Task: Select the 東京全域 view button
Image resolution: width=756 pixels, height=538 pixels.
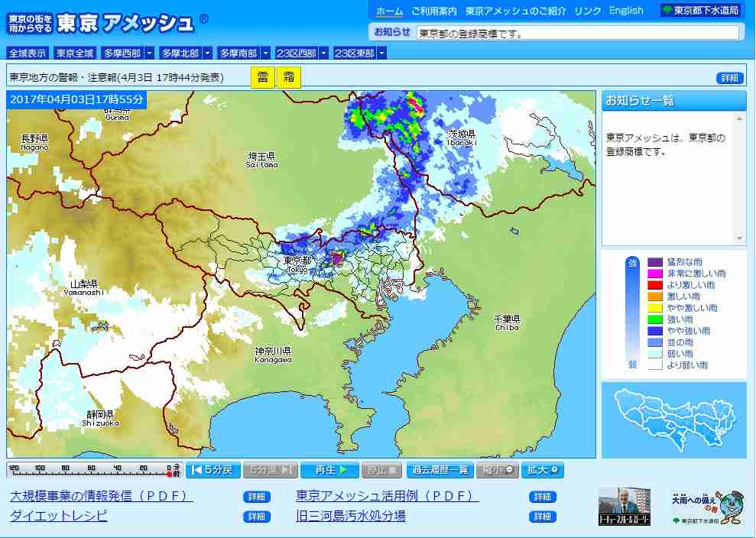Action: 74,53
